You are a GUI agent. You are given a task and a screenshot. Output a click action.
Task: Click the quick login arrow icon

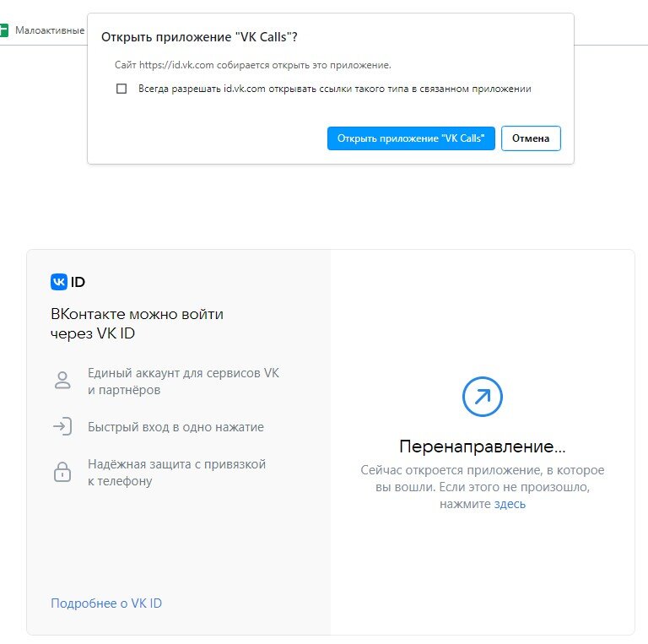(x=62, y=426)
